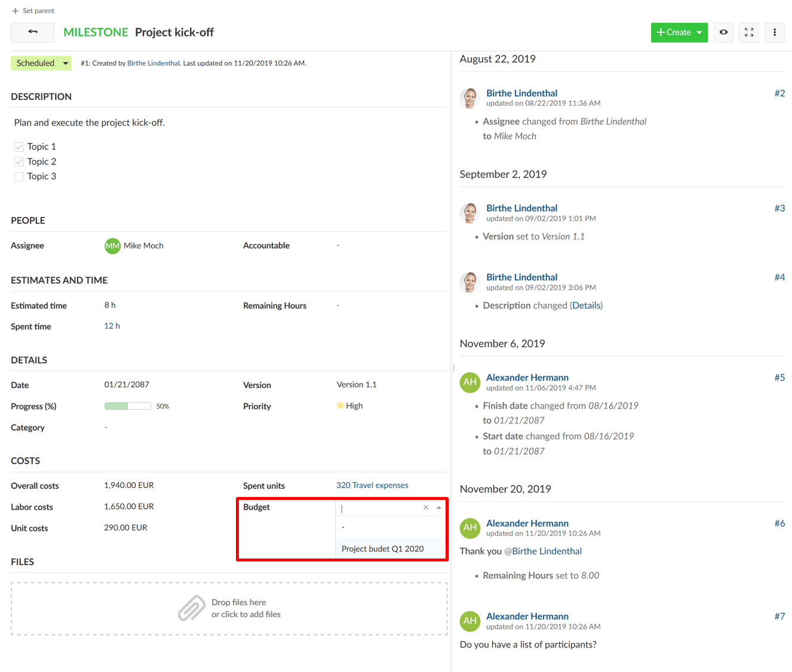The image size is (792, 672).
Task: Click the 50% progress bar
Action: click(127, 406)
